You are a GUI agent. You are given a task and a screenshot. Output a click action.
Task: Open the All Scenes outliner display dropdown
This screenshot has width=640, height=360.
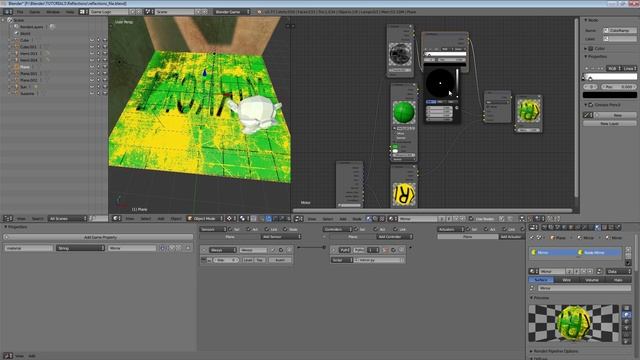(x=68, y=219)
